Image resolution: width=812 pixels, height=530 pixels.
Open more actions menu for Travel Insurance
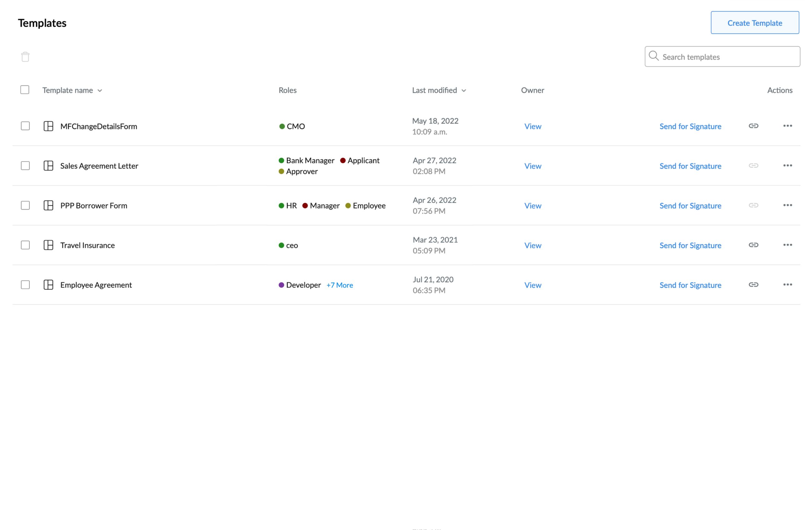[787, 245]
